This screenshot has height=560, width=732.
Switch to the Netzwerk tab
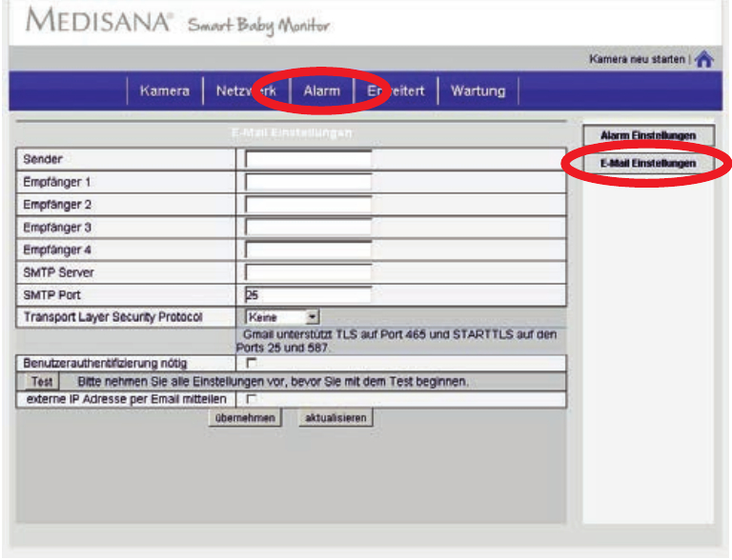(x=246, y=91)
